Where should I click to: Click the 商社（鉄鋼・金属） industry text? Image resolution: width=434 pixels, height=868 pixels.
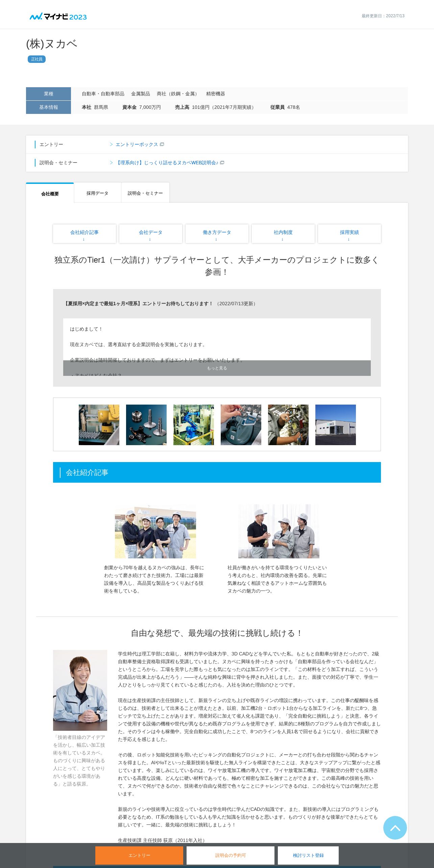[178, 94]
